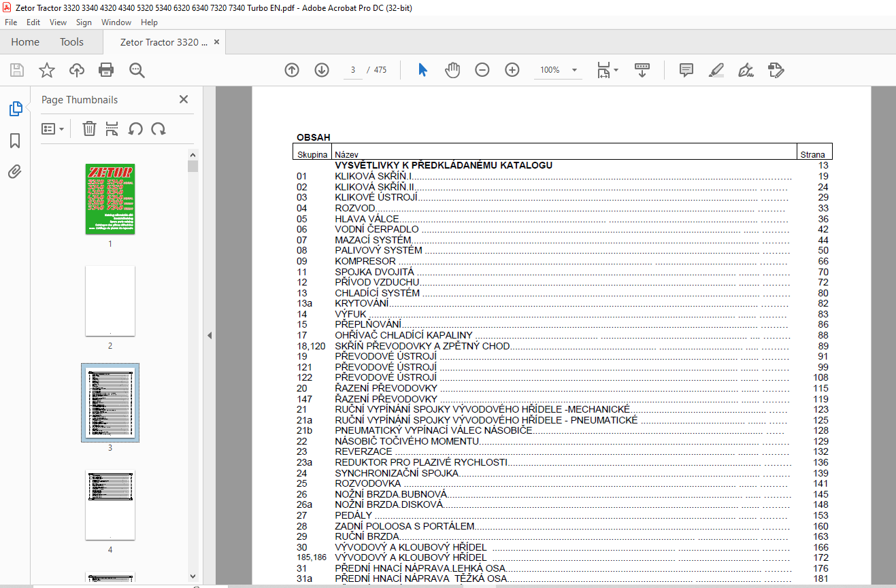Open the Bookmarks side panel

pyautogui.click(x=15, y=141)
